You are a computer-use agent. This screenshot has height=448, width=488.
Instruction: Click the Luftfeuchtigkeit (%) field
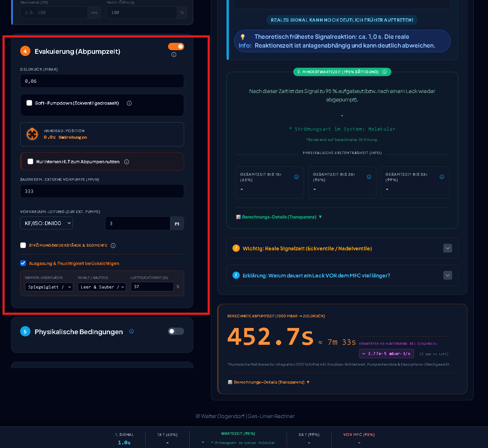152,287
